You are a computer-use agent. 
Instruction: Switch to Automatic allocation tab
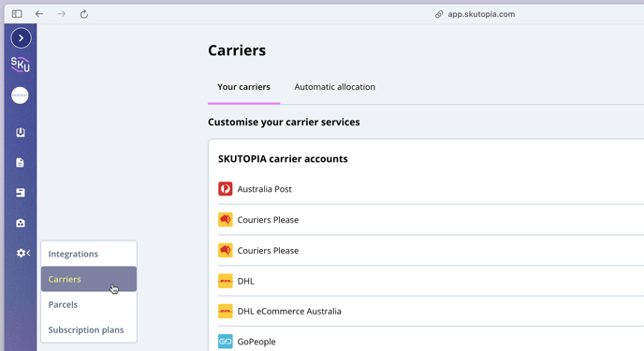coord(335,87)
